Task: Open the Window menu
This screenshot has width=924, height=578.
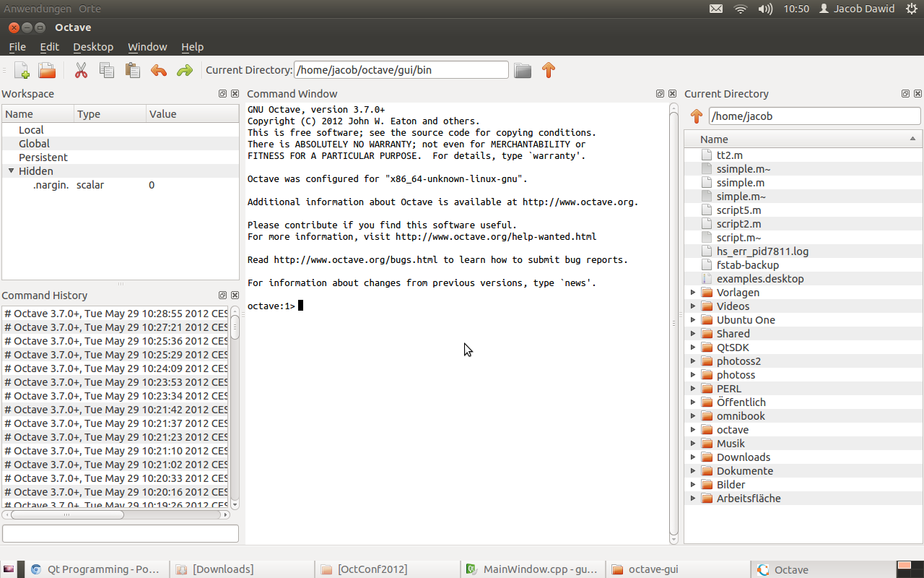Action: click(147, 47)
